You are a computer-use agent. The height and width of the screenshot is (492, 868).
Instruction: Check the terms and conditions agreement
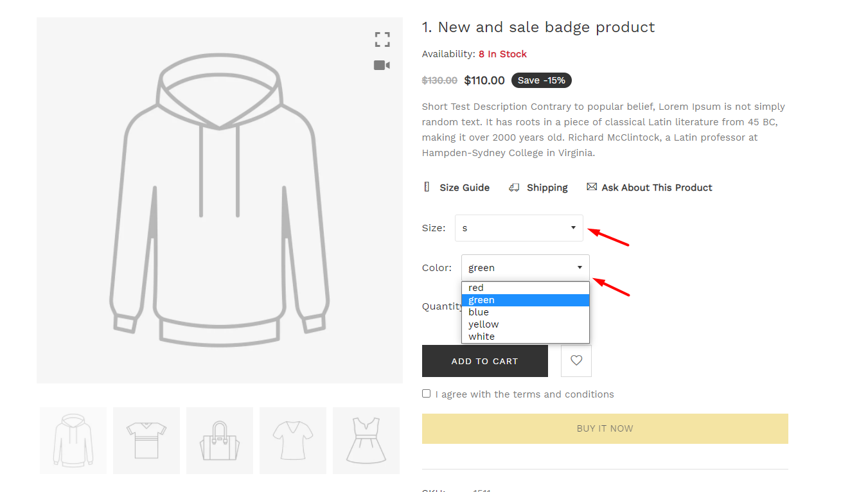click(426, 392)
